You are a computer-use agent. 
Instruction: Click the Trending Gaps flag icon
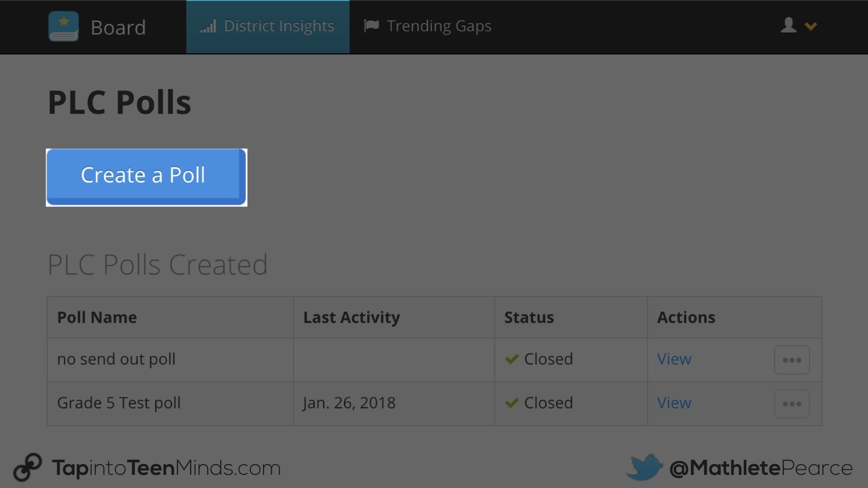pyautogui.click(x=371, y=26)
